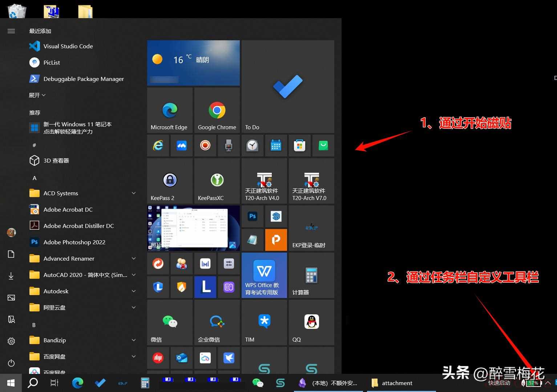Launch 企业微信 tile
This screenshot has width=557, height=392.
217,322
